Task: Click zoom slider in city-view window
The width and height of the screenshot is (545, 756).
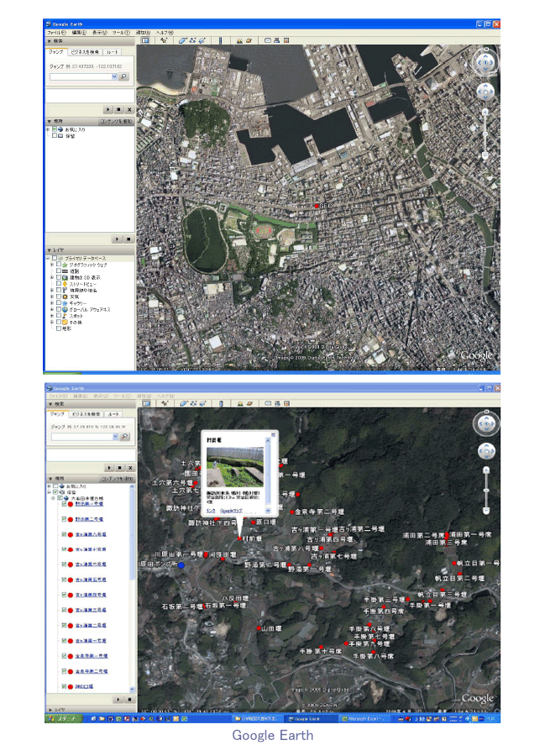Action: pos(485,134)
